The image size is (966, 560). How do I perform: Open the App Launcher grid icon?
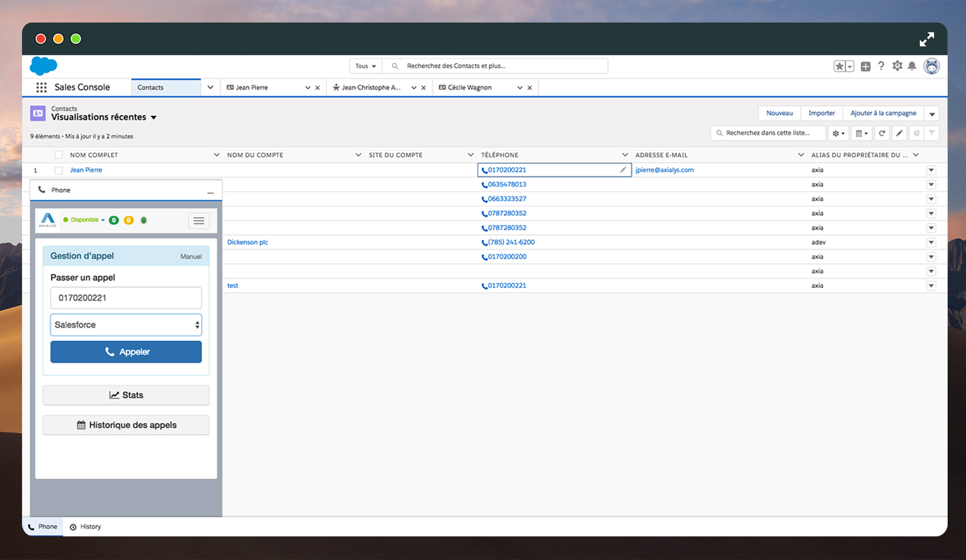[41, 87]
